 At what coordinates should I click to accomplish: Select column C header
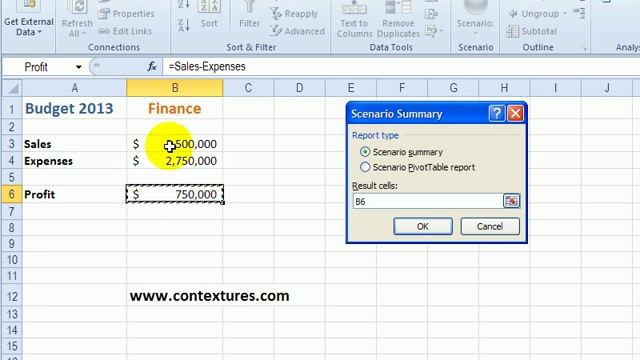pos(248,88)
